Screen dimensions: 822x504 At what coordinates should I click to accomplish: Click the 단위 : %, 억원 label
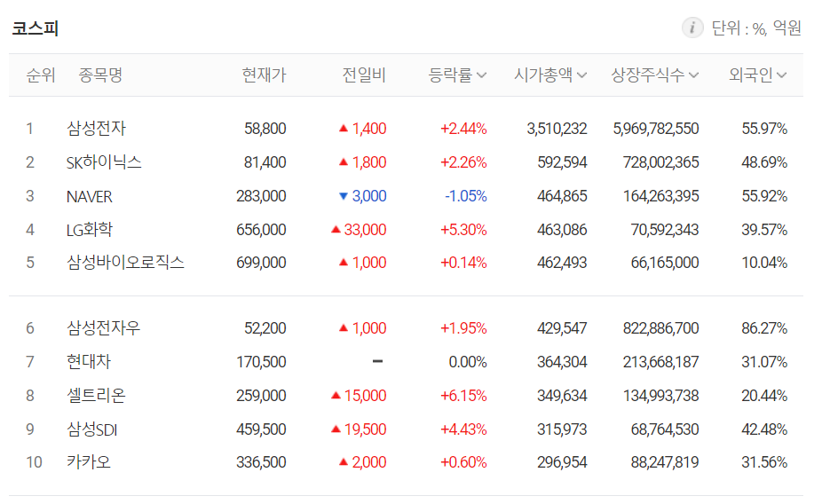756,28
